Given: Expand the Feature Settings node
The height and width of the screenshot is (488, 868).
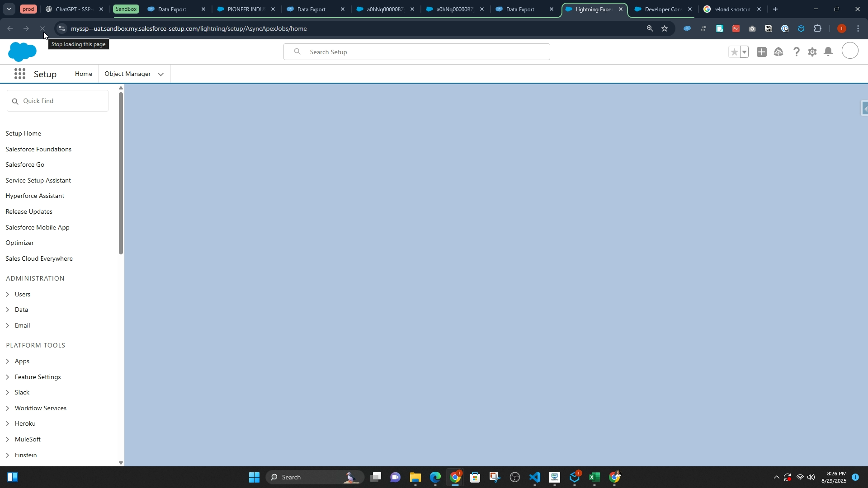Looking at the screenshot, I should (x=8, y=377).
